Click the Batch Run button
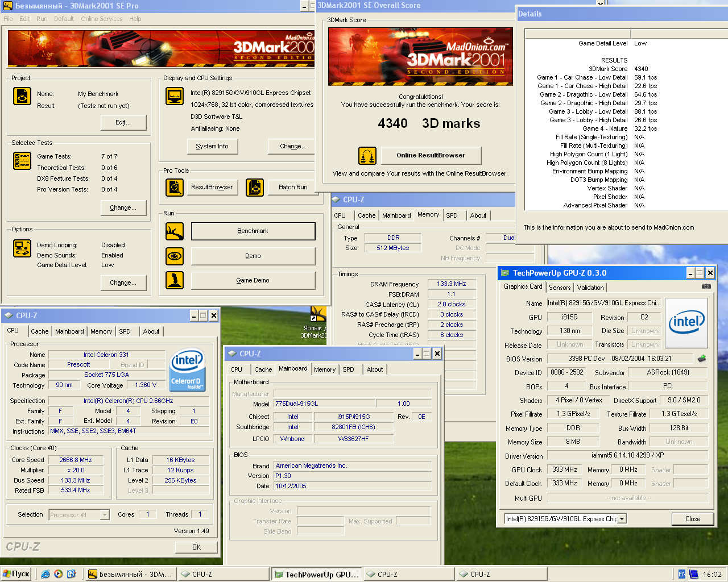 (292, 187)
